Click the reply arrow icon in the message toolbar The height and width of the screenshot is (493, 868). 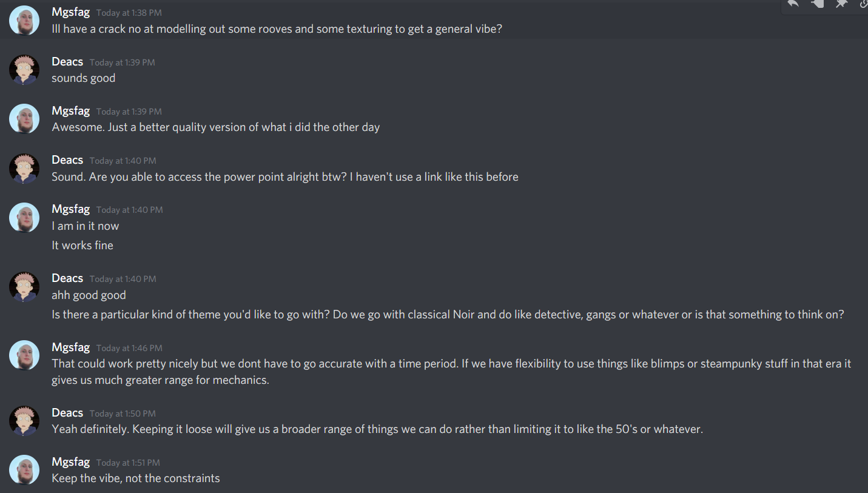(x=793, y=4)
